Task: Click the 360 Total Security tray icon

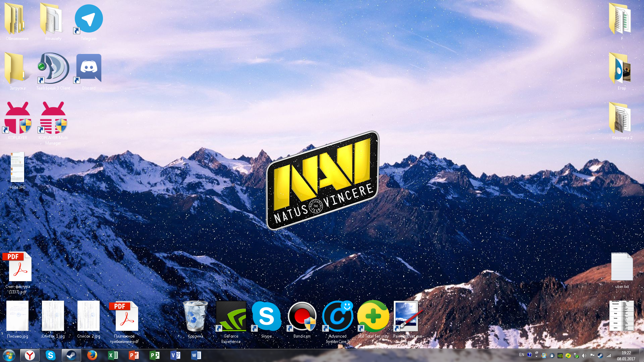Action: coord(568,356)
